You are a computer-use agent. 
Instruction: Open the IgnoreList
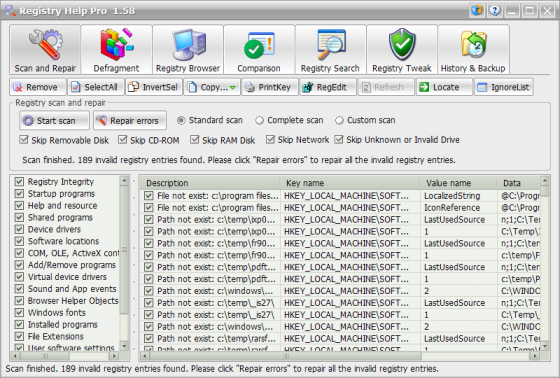click(504, 87)
